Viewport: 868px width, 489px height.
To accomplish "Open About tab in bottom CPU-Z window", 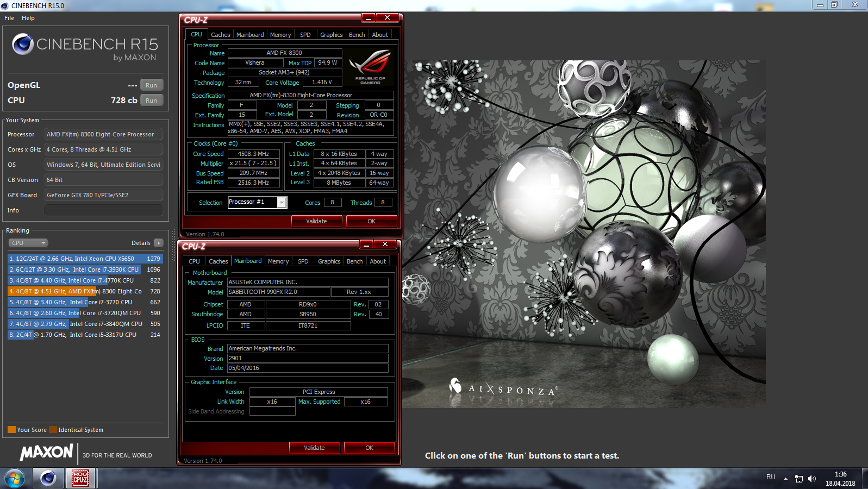I will [x=378, y=261].
